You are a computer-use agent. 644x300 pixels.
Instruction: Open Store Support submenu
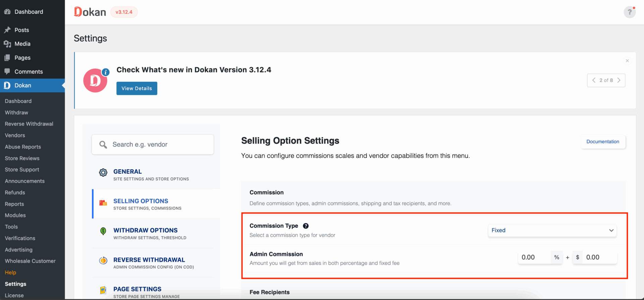pyautogui.click(x=22, y=170)
